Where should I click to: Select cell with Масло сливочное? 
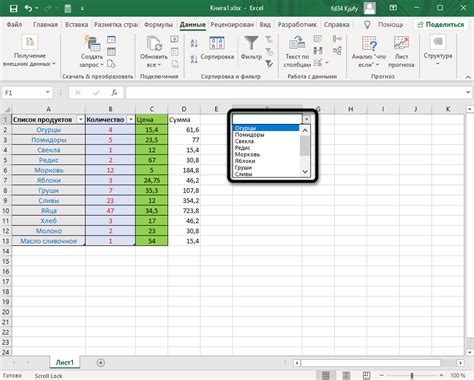[x=49, y=241]
